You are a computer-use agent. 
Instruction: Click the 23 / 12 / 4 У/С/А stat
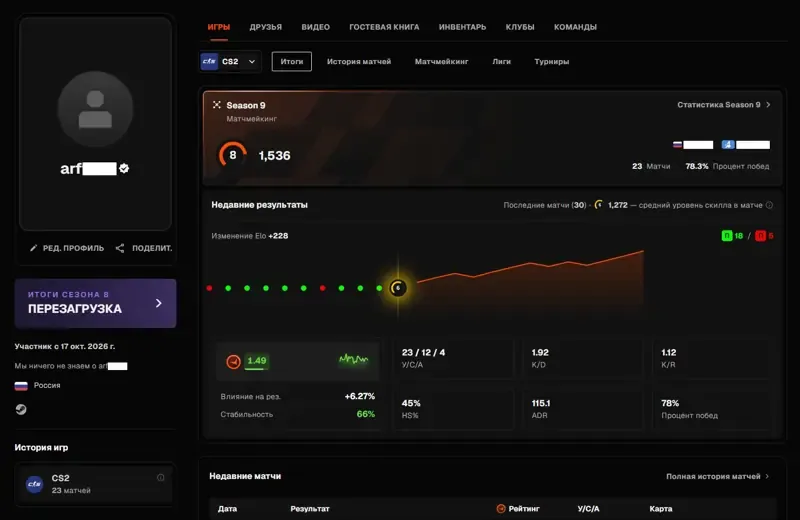click(423, 358)
